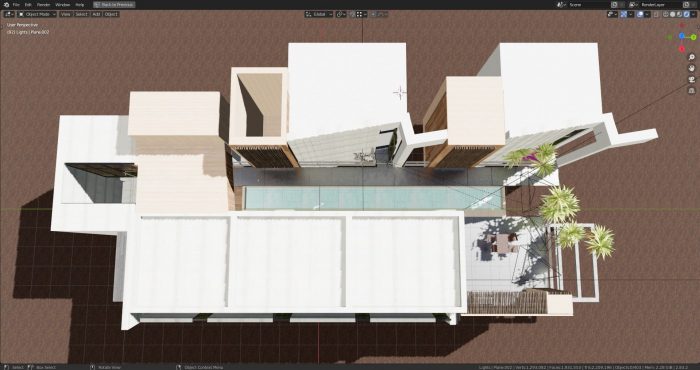Click the Back to Previous button
Screen dimensions: 700x370
point(114,4)
